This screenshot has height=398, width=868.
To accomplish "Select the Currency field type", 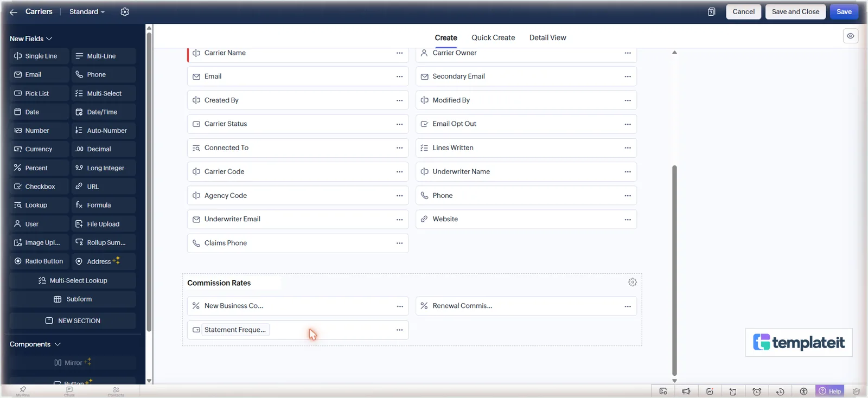I will [x=39, y=149].
